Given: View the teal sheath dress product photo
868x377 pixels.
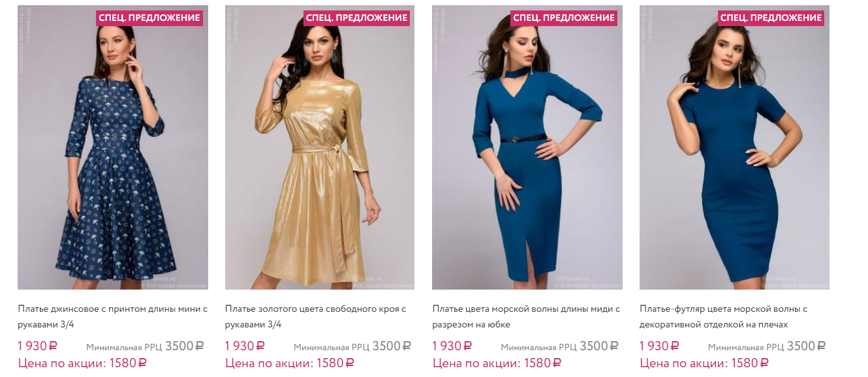Looking at the screenshot, I should point(734,147).
